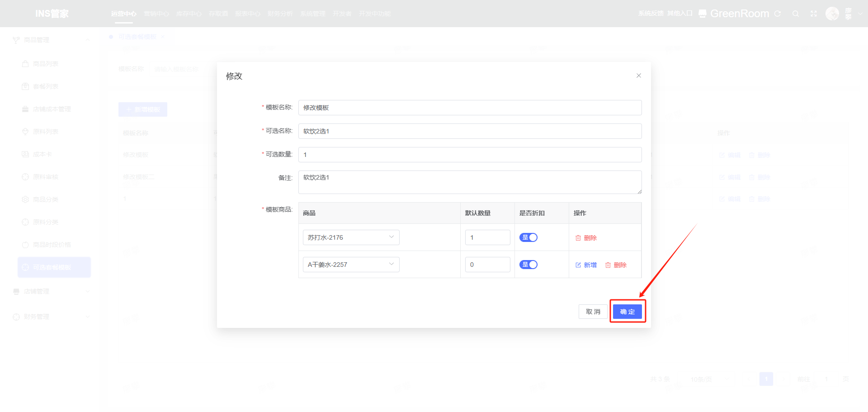Edit default quantity for A干姜水-2257 row
This screenshot has height=412, width=868.
(488, 265)
